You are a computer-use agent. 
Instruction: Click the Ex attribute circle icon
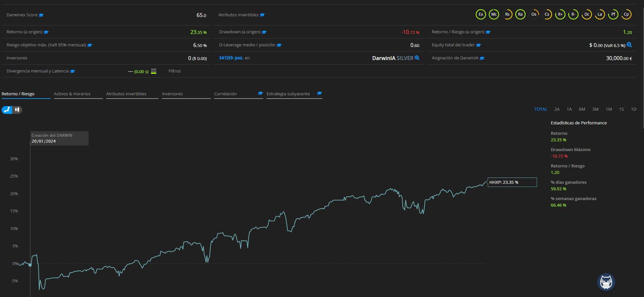pyautogui.click(x=481, y=14)
